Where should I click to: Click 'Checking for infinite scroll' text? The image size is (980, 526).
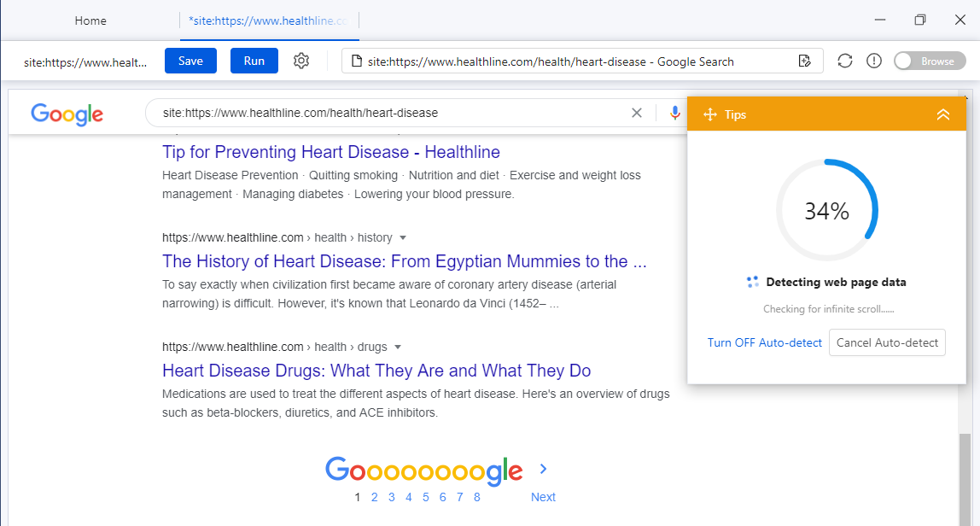pyautogui.click(x=828, y=309)
